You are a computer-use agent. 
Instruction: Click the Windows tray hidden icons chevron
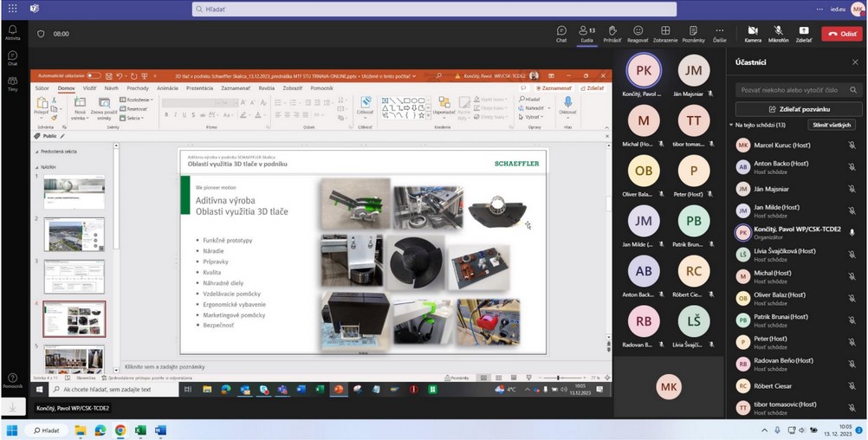click(764, 430)
